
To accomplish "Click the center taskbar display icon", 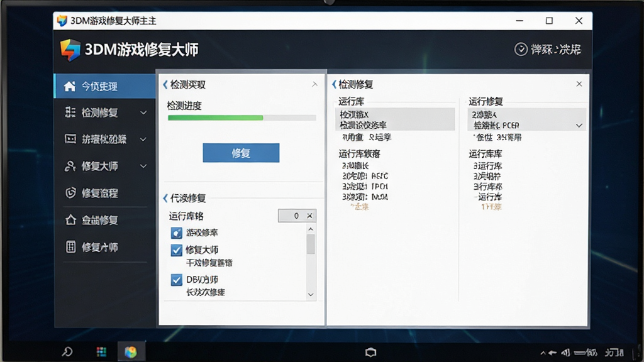I will [370, 352].
